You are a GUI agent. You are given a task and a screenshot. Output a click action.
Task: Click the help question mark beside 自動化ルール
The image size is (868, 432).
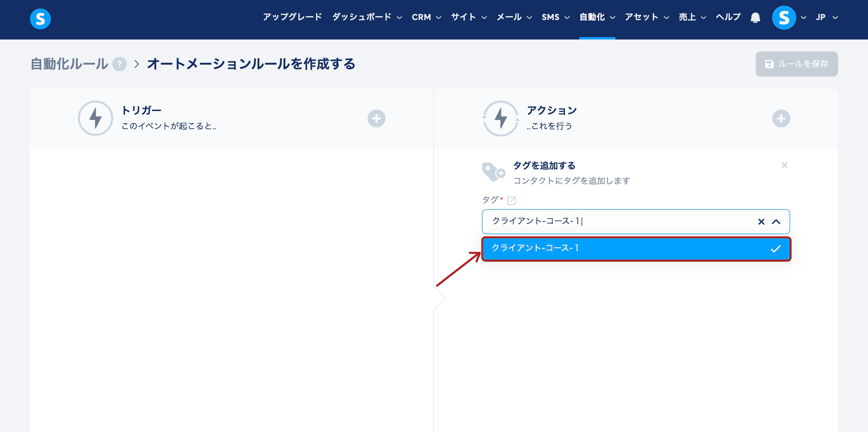[x=119, y=64]
